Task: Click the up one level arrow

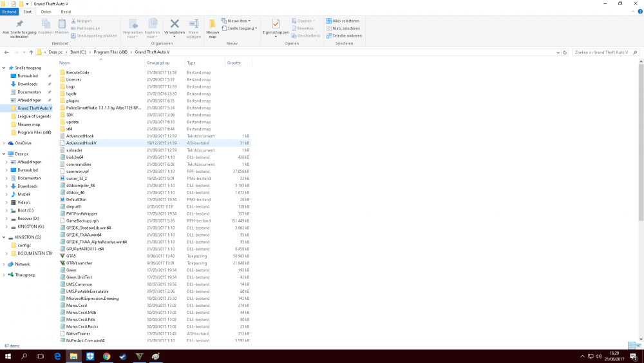Action: 31,52
